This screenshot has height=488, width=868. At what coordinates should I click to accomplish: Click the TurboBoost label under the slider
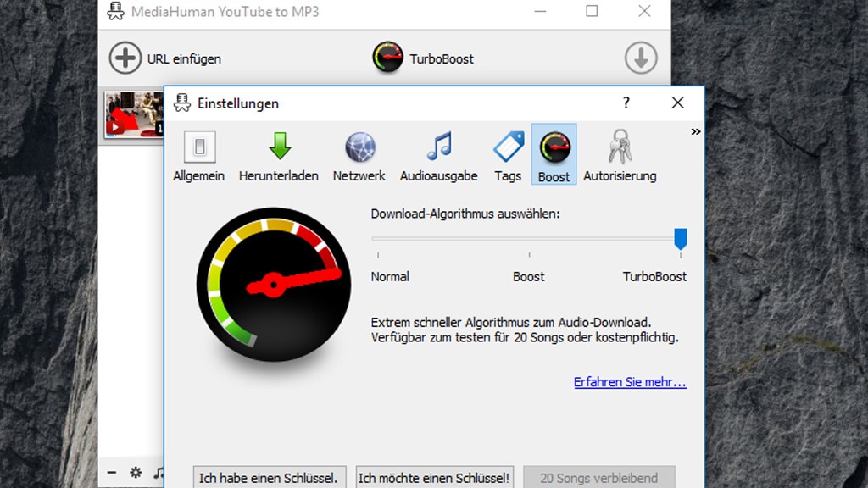654,277
